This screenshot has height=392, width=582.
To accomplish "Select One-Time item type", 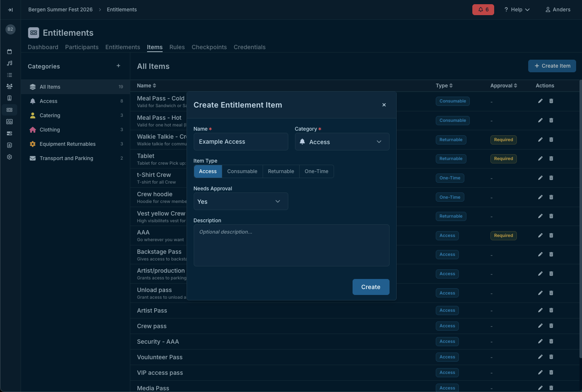I will tap(316, 171).
